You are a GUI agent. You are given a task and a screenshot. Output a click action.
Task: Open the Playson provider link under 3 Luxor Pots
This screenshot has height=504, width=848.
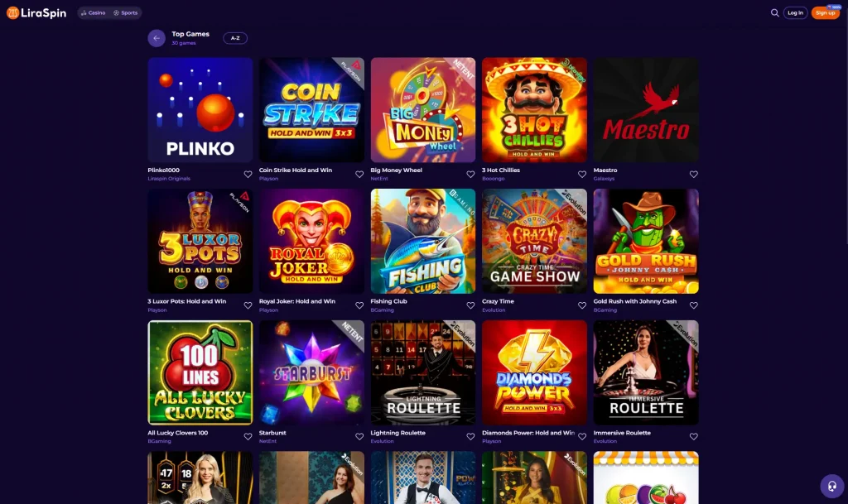(x=157, y=310)
